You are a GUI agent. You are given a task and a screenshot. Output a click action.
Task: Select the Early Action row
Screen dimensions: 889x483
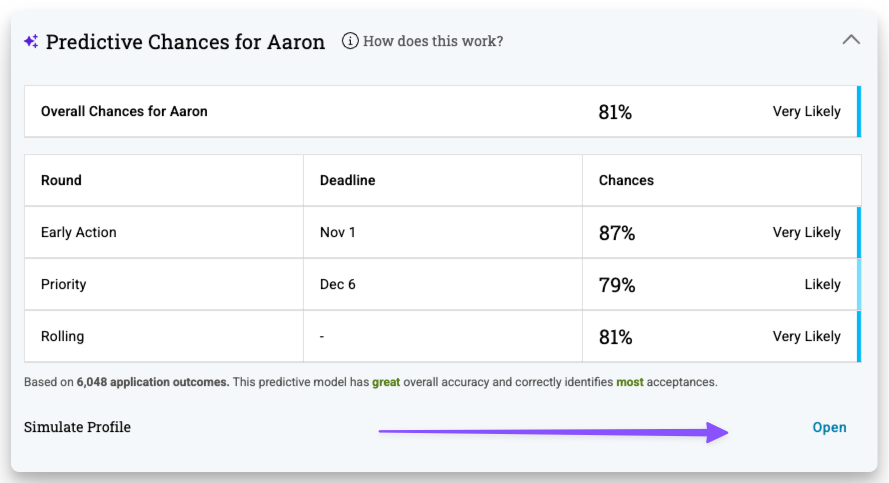pos(442,232)
